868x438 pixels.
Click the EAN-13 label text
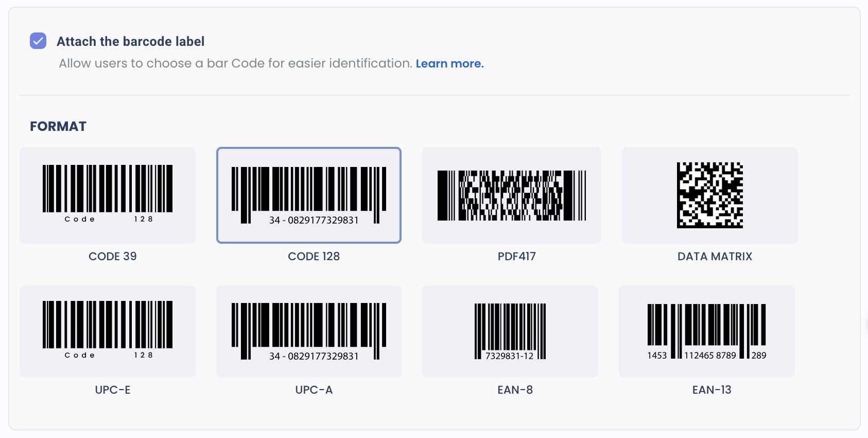(711, 390)
